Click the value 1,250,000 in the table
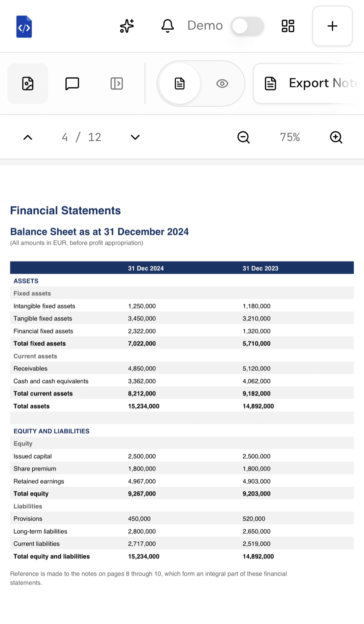This screenshot has width=364, height=624. pyautogui.click(x=142, y=306)
